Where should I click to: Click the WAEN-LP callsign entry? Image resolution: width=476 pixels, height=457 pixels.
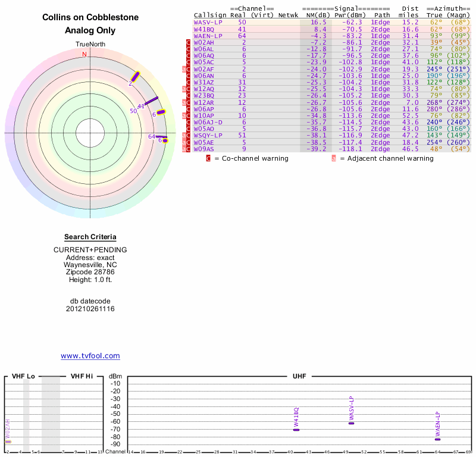208,36
